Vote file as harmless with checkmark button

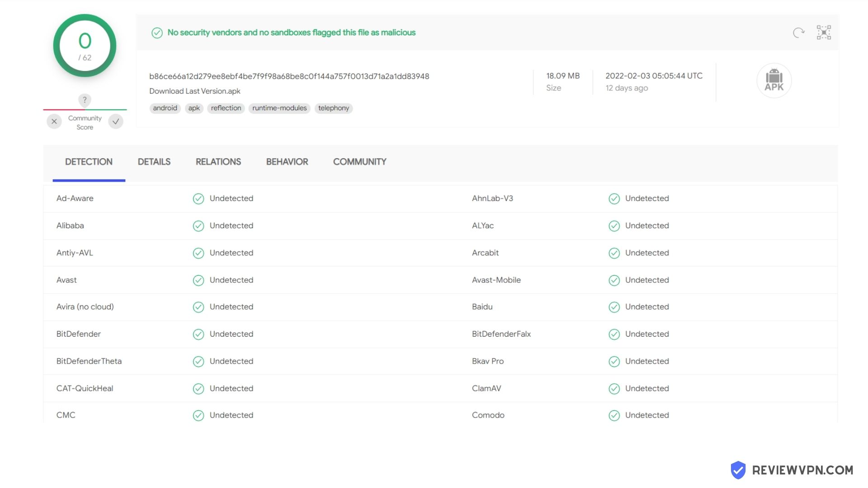(116, 122)
